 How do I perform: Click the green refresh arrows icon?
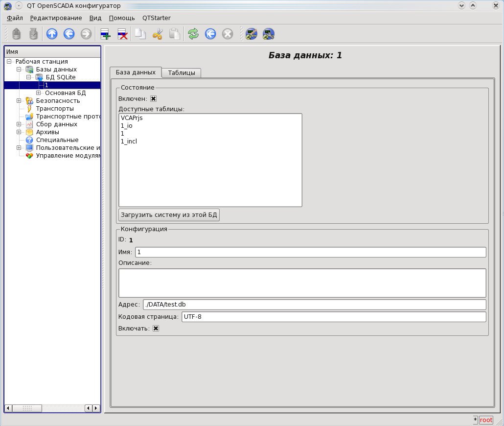coord(193,34)
